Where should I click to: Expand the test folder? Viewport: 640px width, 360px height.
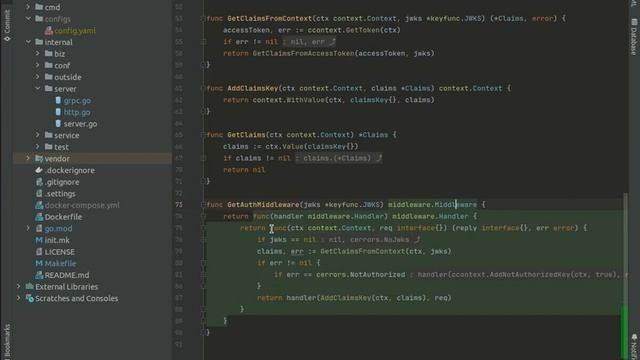coord(38,147)
